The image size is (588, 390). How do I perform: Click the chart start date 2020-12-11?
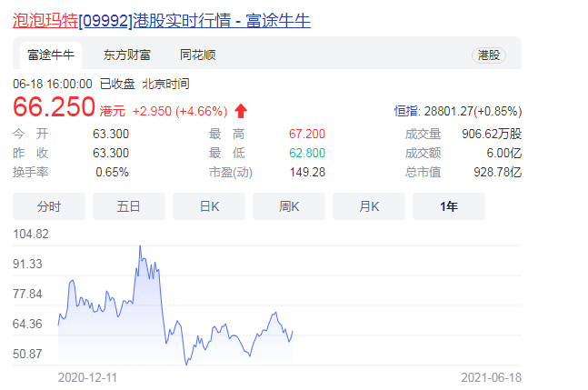click(87, 377)
